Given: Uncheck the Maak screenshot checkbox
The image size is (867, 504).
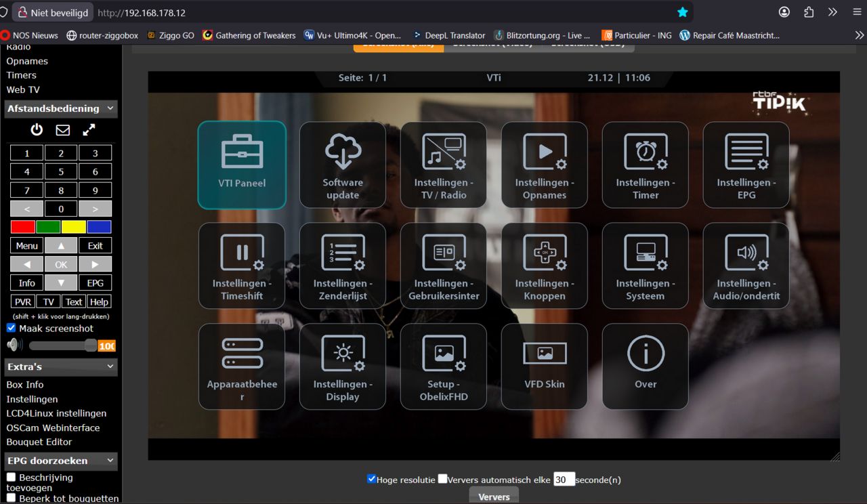Looking at the screenshot, I should click(x=11, y=328).
